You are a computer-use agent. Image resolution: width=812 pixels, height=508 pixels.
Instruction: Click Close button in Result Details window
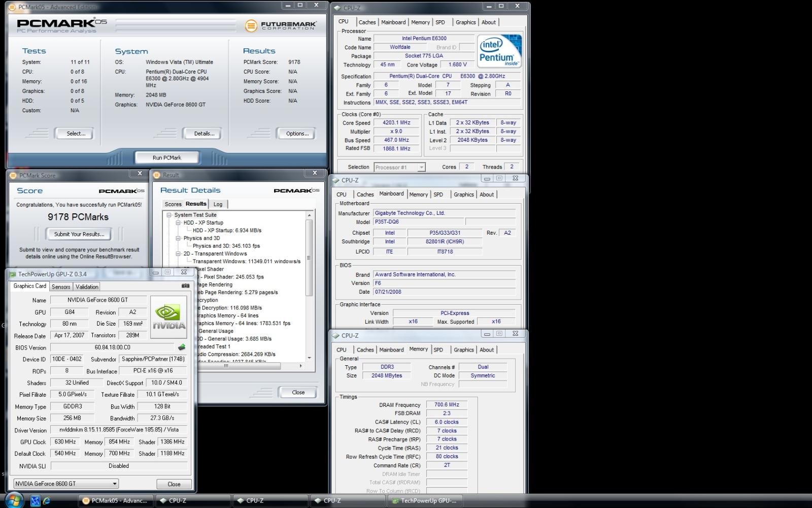point(298,392)
